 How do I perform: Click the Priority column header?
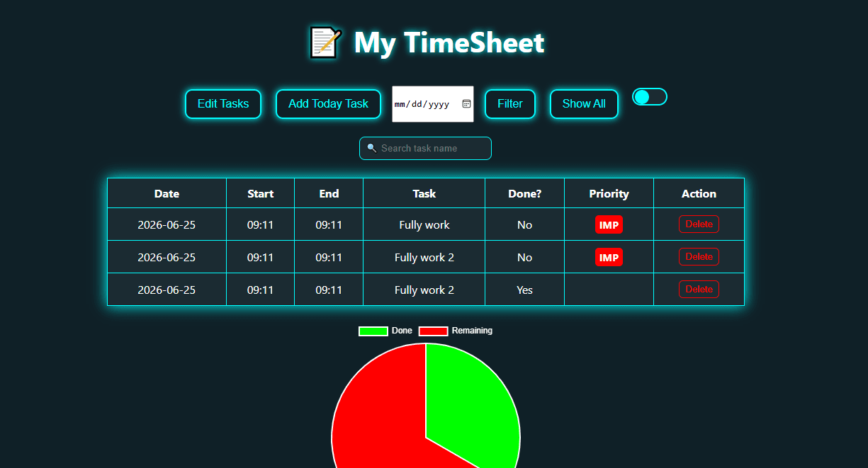pyautogui.click(x=609, y=193)
